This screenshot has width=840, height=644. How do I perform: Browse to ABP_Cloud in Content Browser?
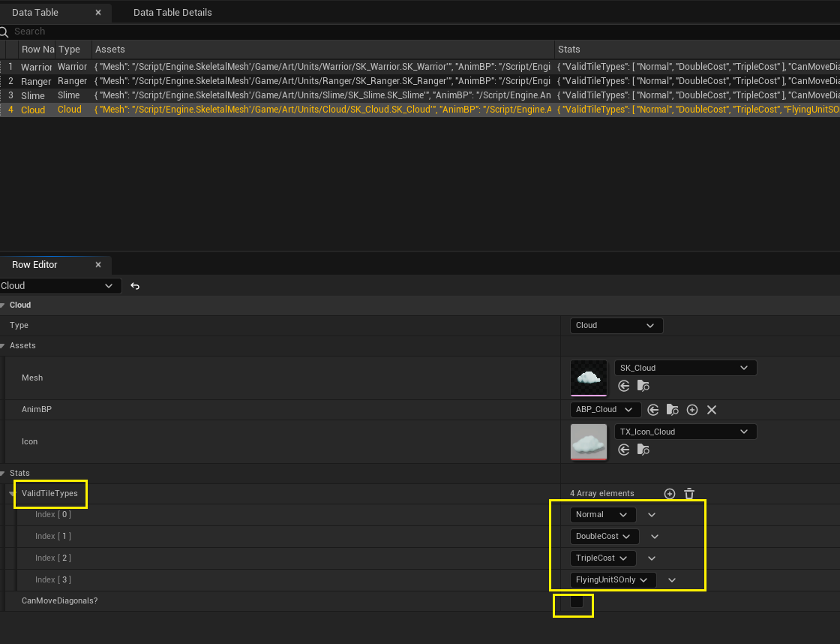pos(672,411)
